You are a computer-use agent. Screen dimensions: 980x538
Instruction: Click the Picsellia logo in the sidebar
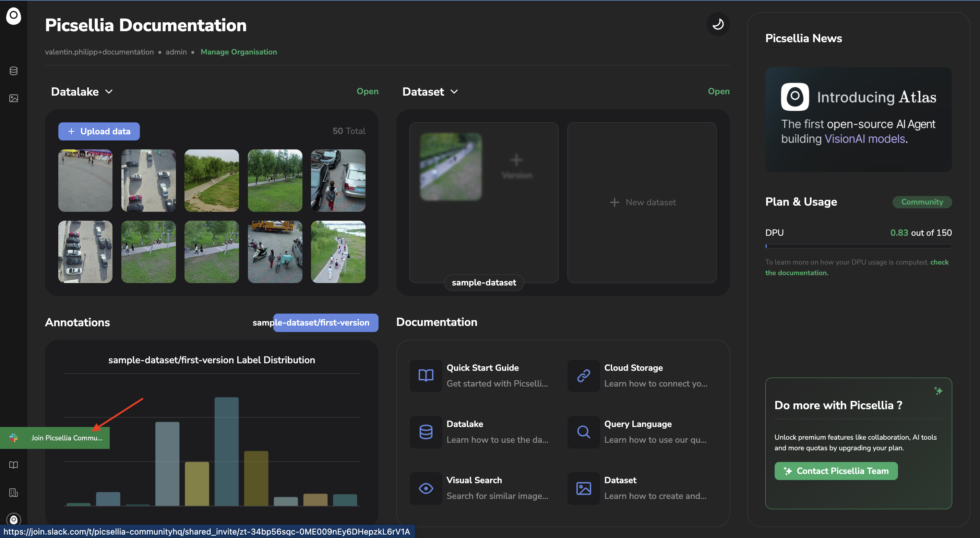click(14, 16)
